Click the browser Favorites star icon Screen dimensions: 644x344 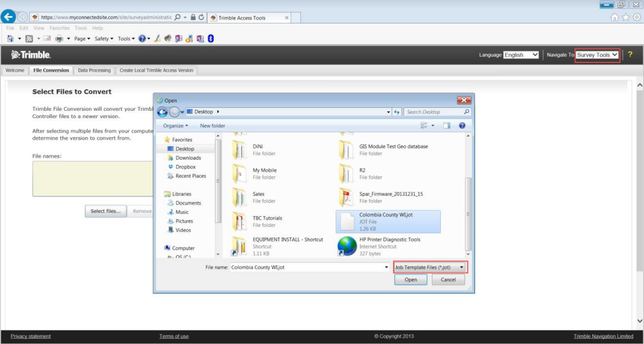tap(626, 17)
